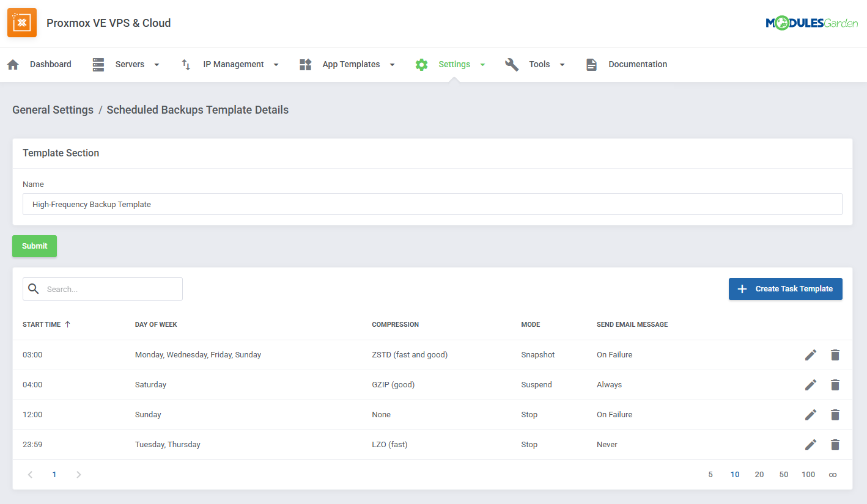Expand the Servers dropdown menu
Viewport: 867px width, 504px height.
(x=157, y=64)
